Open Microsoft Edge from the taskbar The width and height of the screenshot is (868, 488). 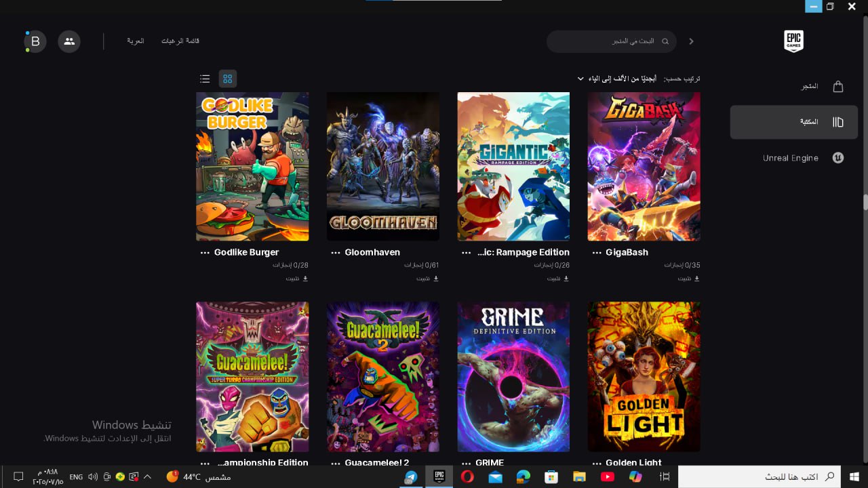coord(523,476)
